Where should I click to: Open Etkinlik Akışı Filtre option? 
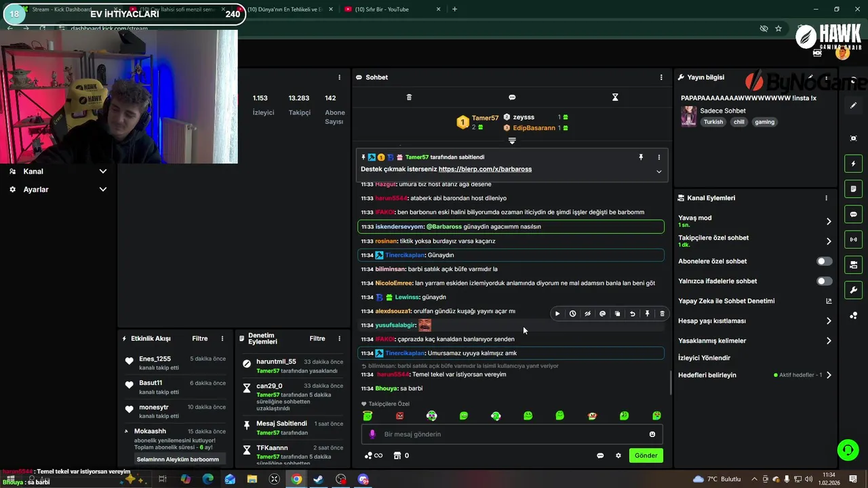(x=200, y=338)
